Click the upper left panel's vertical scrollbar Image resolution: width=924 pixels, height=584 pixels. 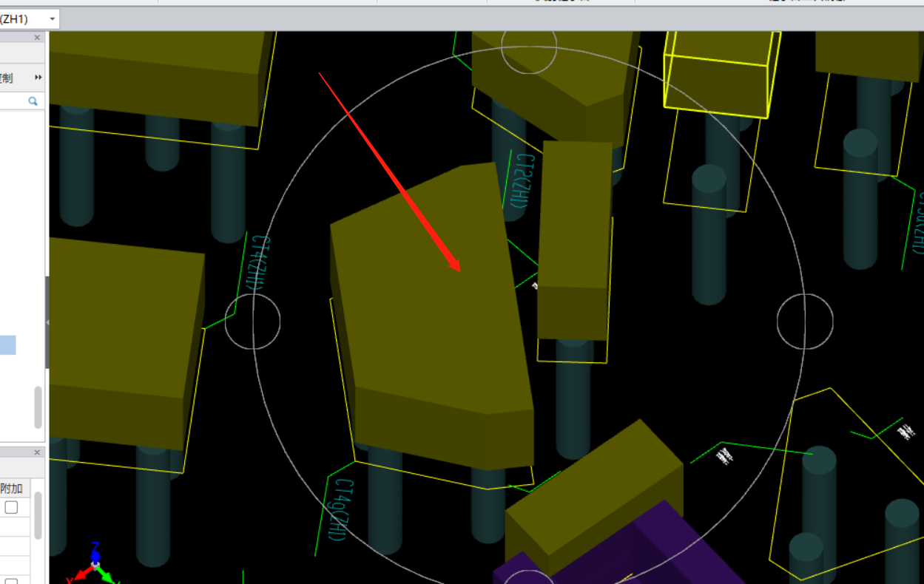(x=38, y=407)
